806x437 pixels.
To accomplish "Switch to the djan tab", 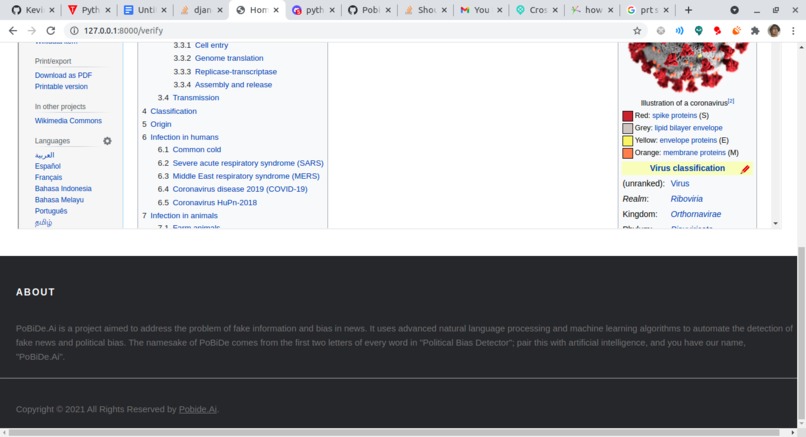I will pos(202,10).
